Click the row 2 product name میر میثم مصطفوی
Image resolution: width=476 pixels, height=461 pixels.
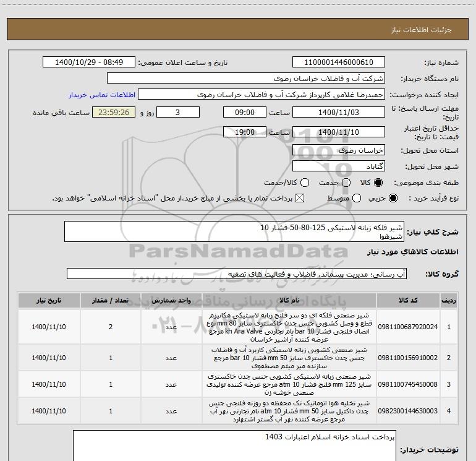(289, 358)
